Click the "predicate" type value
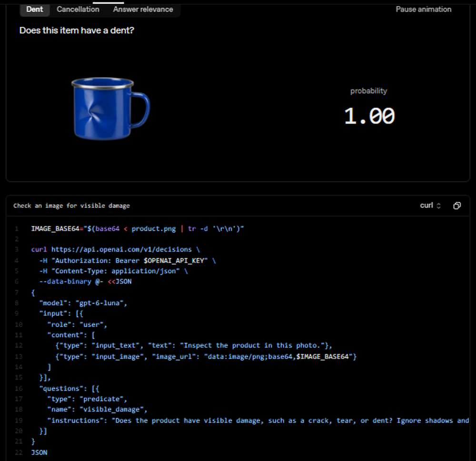Viewport: 476px width, 461px height. coord(102,399)
